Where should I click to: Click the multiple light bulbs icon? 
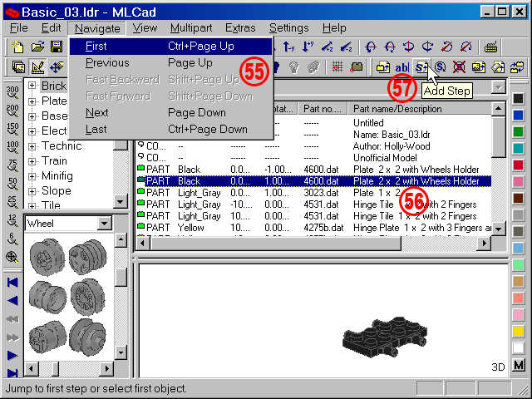tap(313, 67)
